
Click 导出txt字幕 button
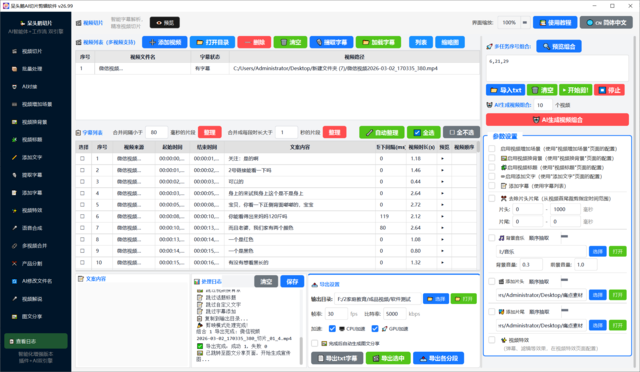[x=337, y=358]
